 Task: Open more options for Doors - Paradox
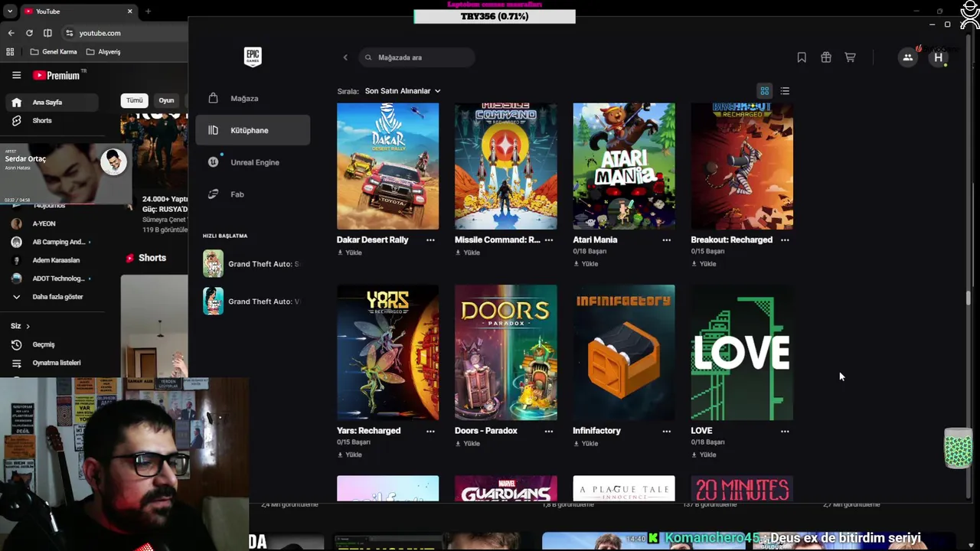pyautogui.click(x=548, y=432)
